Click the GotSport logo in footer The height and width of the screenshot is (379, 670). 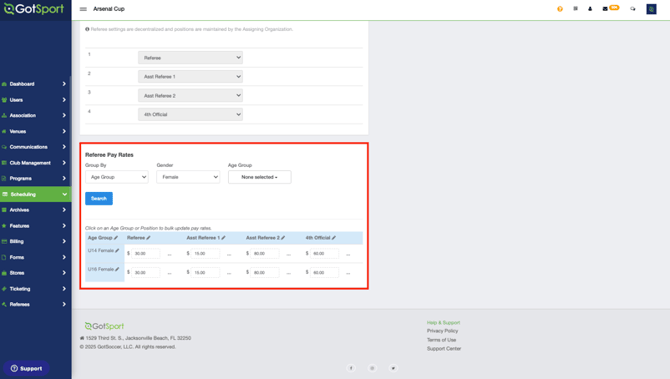(x=104, y=326)
